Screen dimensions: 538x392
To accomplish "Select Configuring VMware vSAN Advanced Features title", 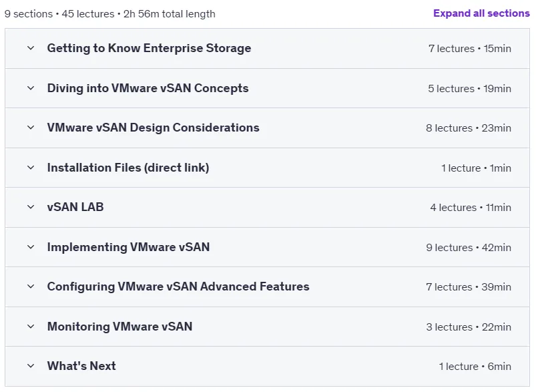I will 178,286.
